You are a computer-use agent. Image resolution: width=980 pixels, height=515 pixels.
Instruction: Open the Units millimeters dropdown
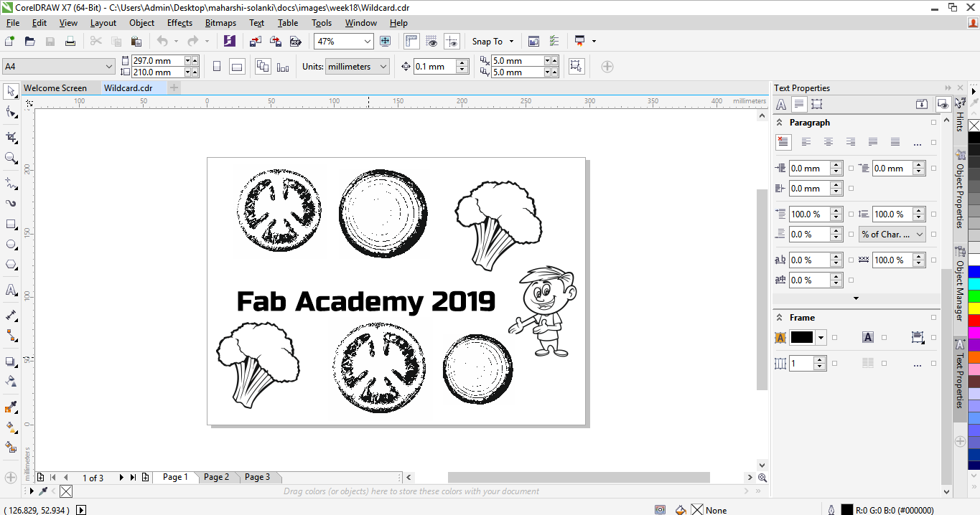382,67
